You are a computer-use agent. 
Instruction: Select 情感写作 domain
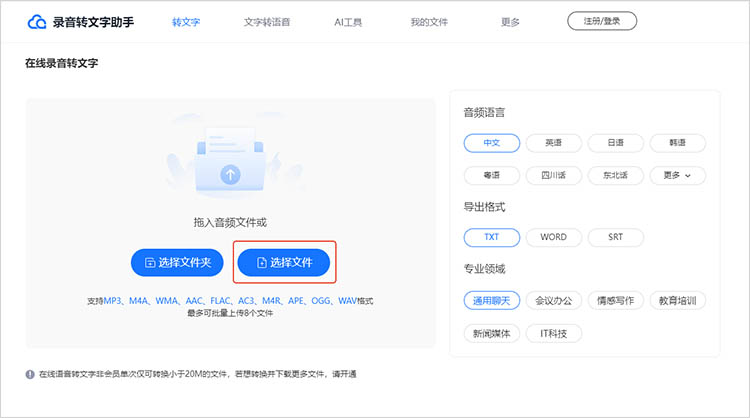click(x=616, y=301)
